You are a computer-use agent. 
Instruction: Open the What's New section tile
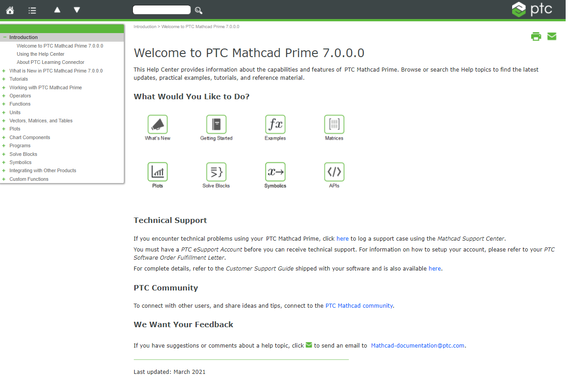(x=157, y=127)
